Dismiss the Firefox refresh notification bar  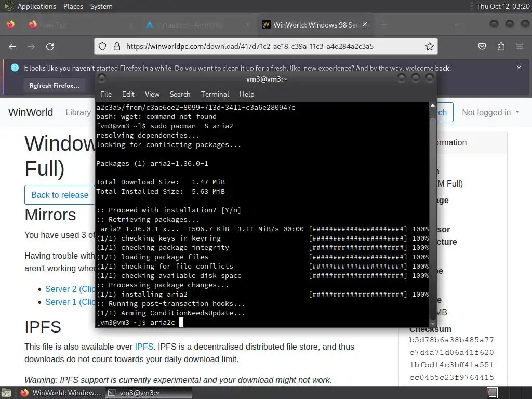[519, 68]
